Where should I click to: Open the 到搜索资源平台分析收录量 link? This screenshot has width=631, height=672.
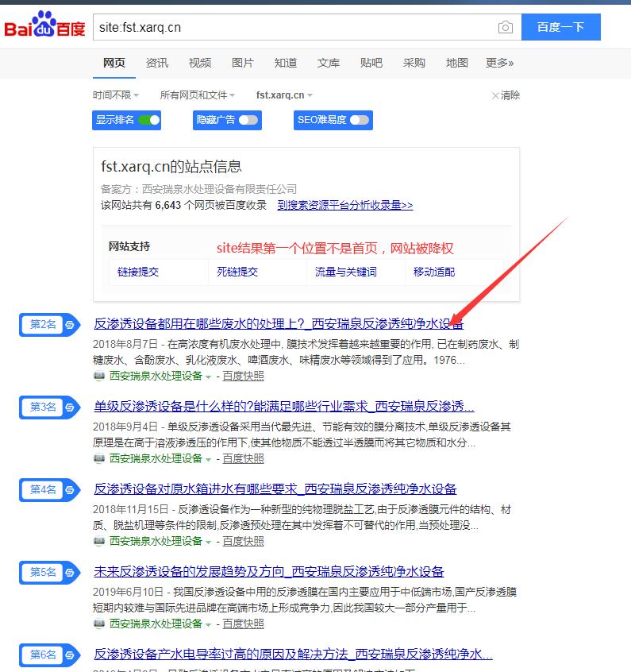(345, 205)
